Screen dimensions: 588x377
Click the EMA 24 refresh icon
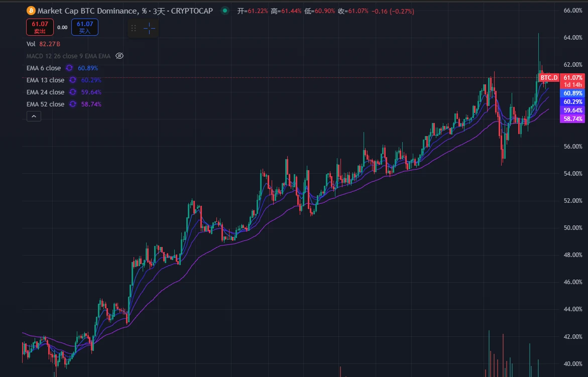[x=73, y=92]
